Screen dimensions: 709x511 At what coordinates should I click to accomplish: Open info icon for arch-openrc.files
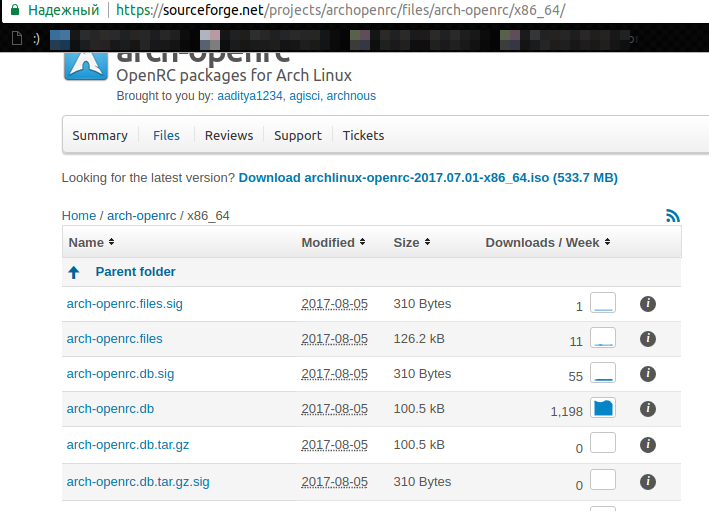tap(648, 339)
